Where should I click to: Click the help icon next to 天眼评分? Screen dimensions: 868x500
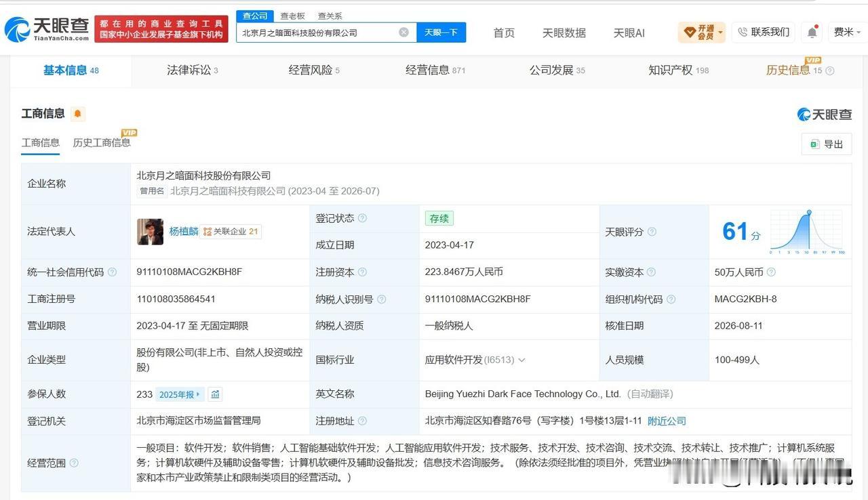(x=652, y=232)
